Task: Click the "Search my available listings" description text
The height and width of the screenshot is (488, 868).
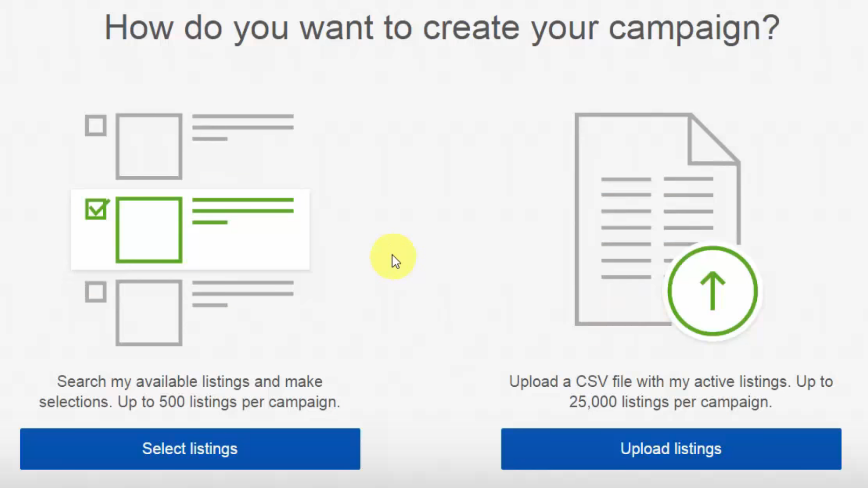Action: pos(190,392)
